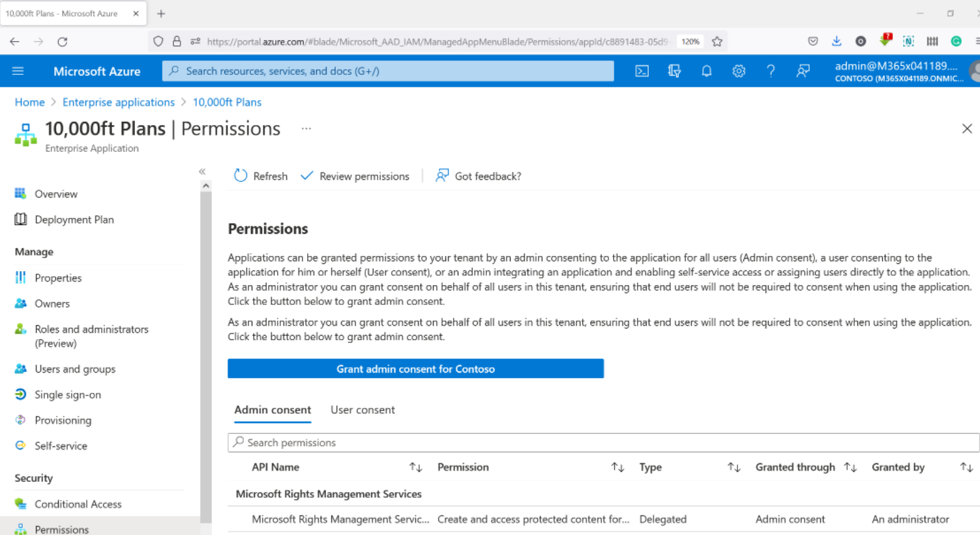Click Grant admin consent for Contoso

pos(415,369)
